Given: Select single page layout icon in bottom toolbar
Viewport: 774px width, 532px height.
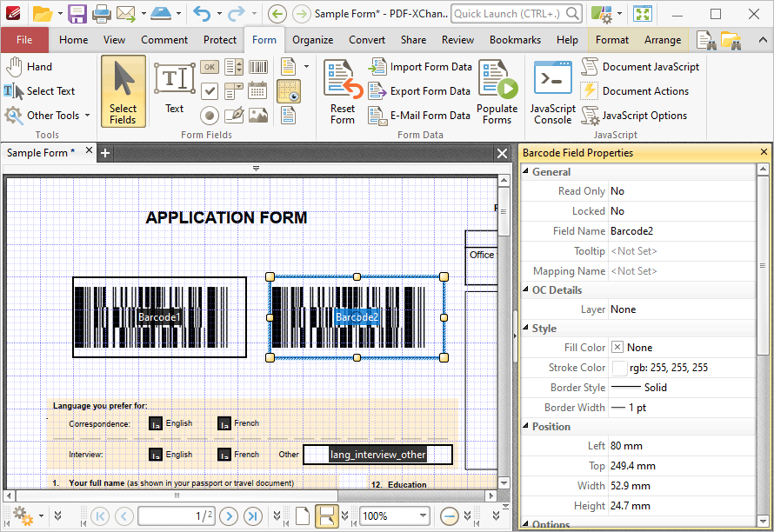Looking at the screenshot, I should click(303, 516).
